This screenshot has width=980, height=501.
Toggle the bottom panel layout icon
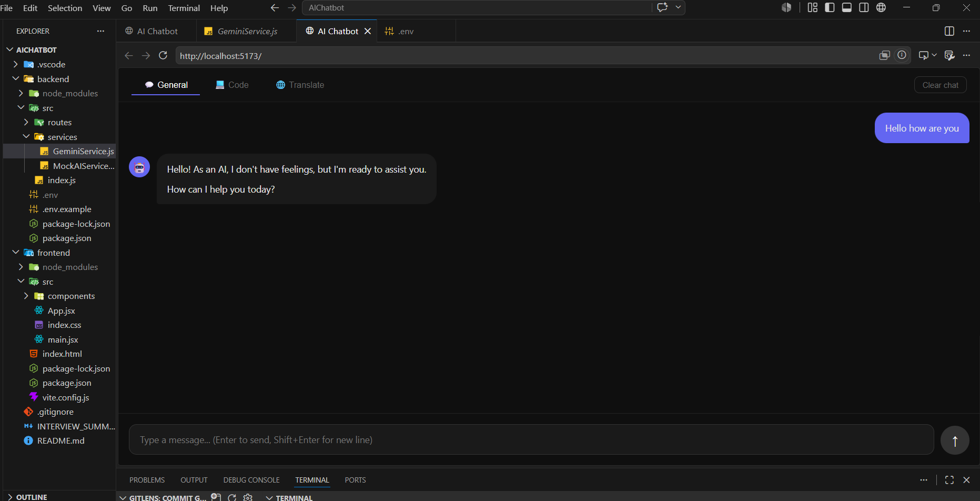coord(847,7)
